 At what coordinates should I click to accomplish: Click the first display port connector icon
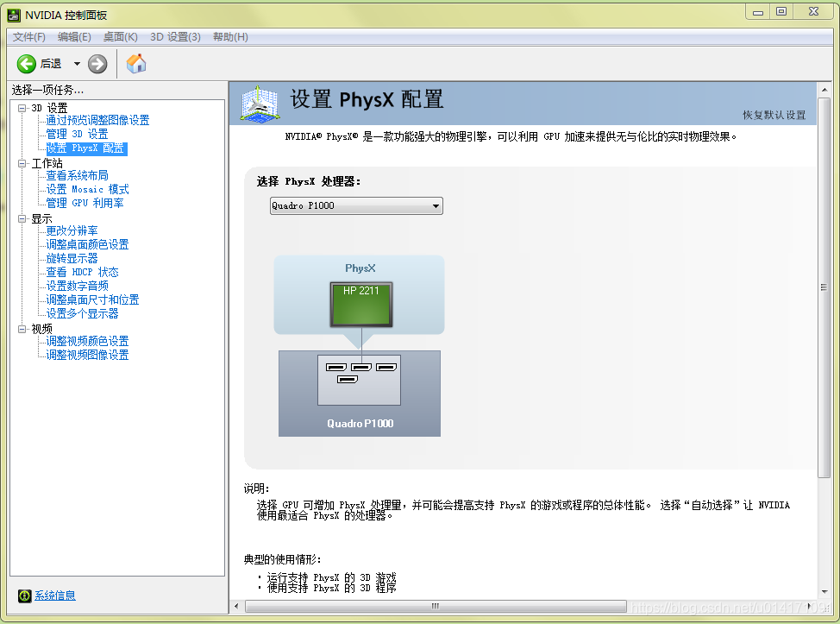[x=335, y=367]
